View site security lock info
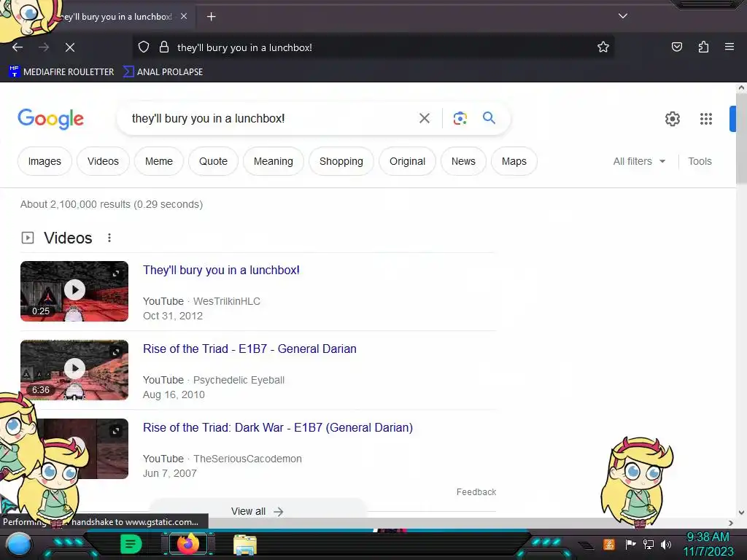Image resolution: width=747 pixels, height=560 pixels. (164, 47)
